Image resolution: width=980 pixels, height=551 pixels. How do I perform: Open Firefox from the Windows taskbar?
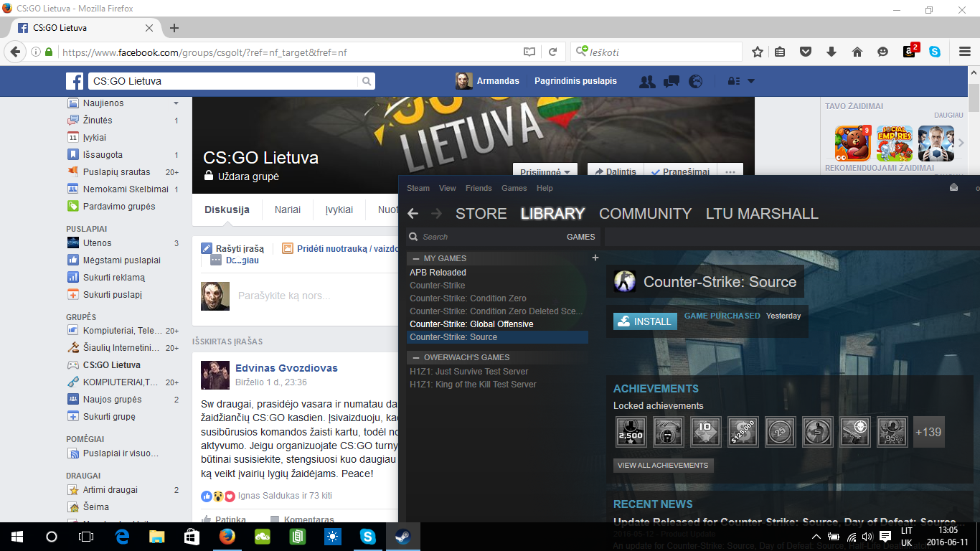(227, 536)
